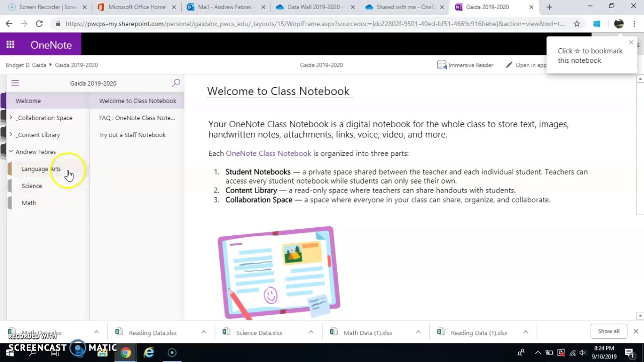The height and width of the screenshot is (362, 644).
Task: Click the notebook illustration image
Action: [x=279, y=273]
